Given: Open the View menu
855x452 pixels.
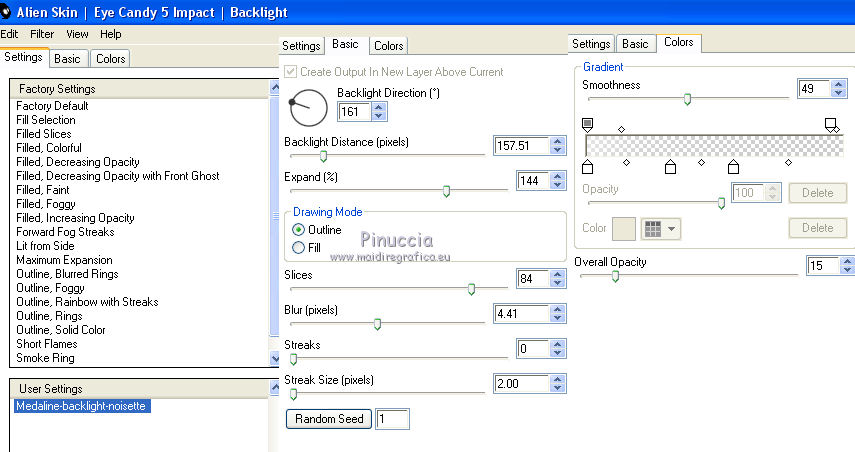Looking at the screenshot, I should pos(77,34).
